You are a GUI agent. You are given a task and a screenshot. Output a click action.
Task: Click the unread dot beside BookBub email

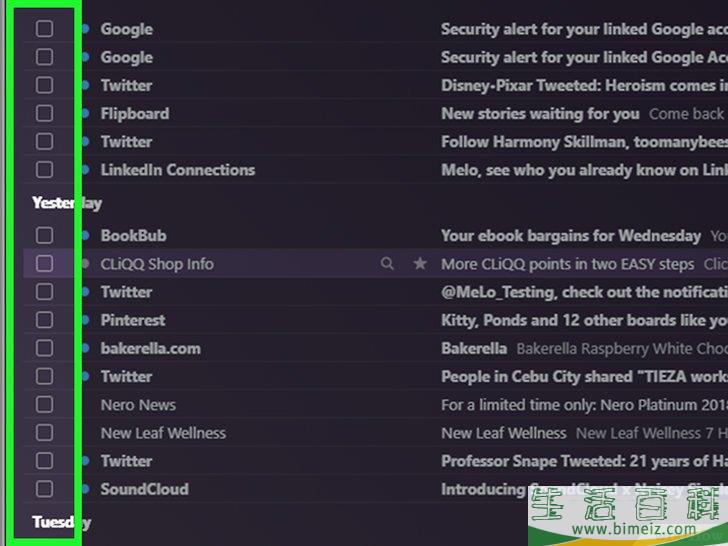[x=85, y=235]
